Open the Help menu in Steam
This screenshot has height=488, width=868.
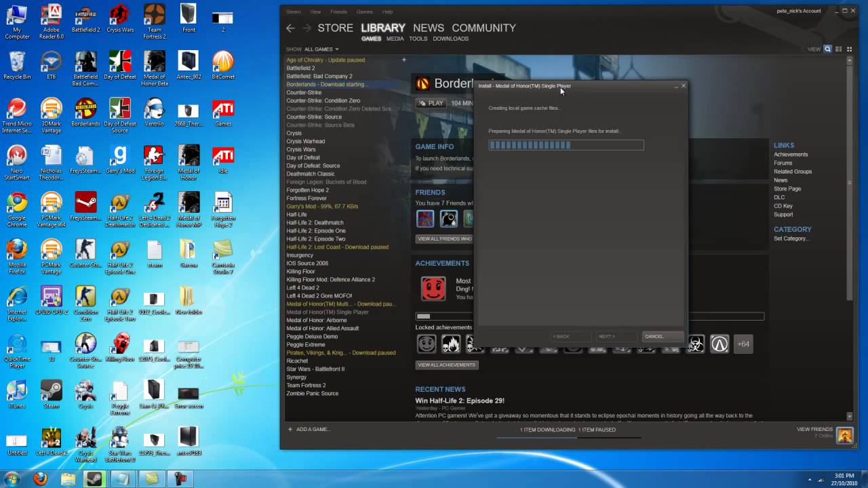387,12
